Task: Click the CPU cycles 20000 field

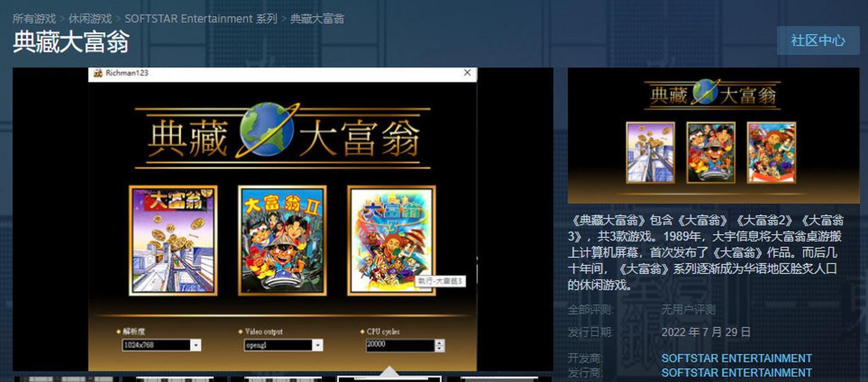Action: point(400,345)
